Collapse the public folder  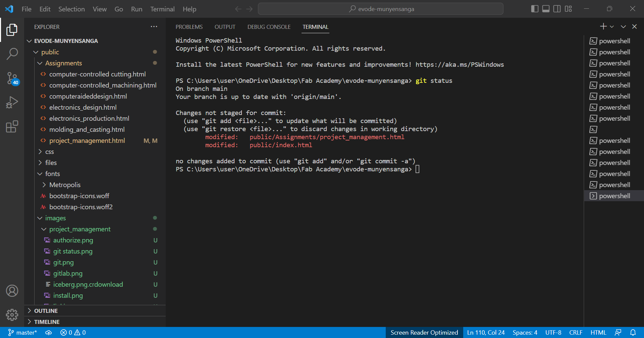pyautogui.click(x=95, y=52)
